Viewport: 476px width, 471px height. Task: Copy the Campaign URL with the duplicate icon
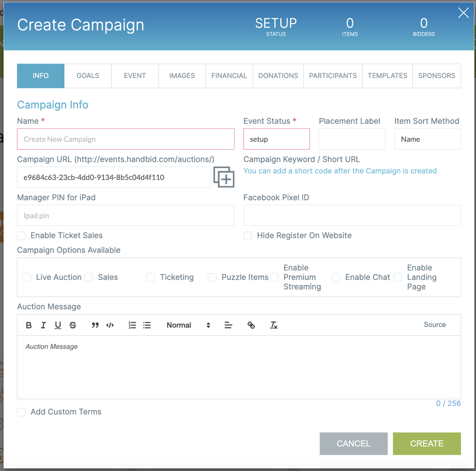[x=224, y=177]
